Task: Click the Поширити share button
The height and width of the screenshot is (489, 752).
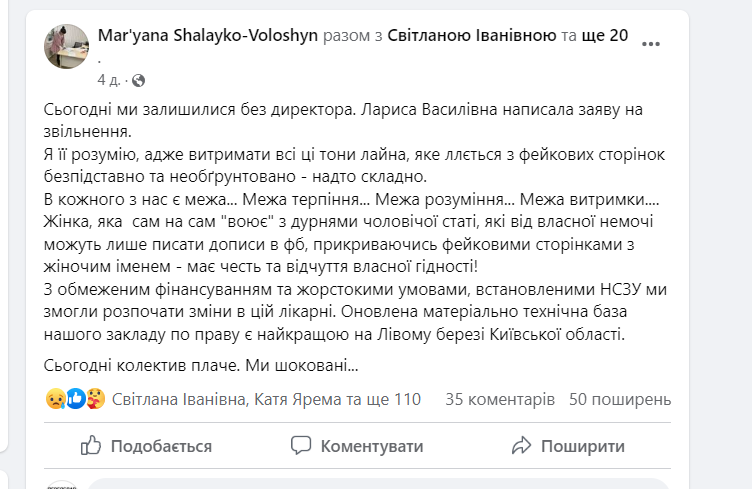Action: (568, 446)
